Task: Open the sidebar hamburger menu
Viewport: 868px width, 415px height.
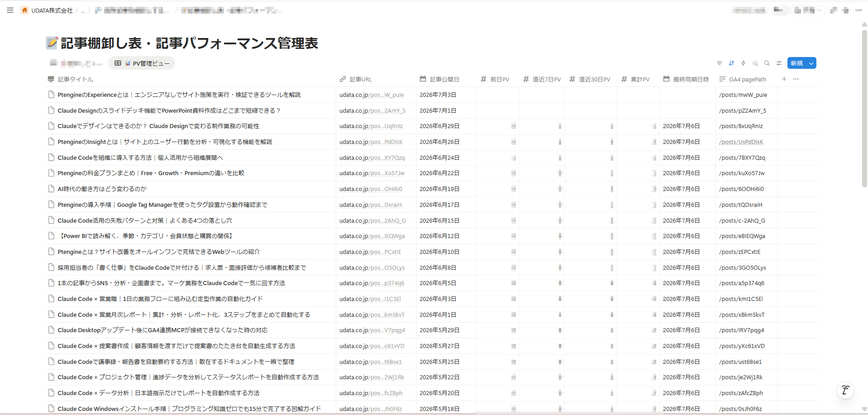Action: (x=10, y=10)
